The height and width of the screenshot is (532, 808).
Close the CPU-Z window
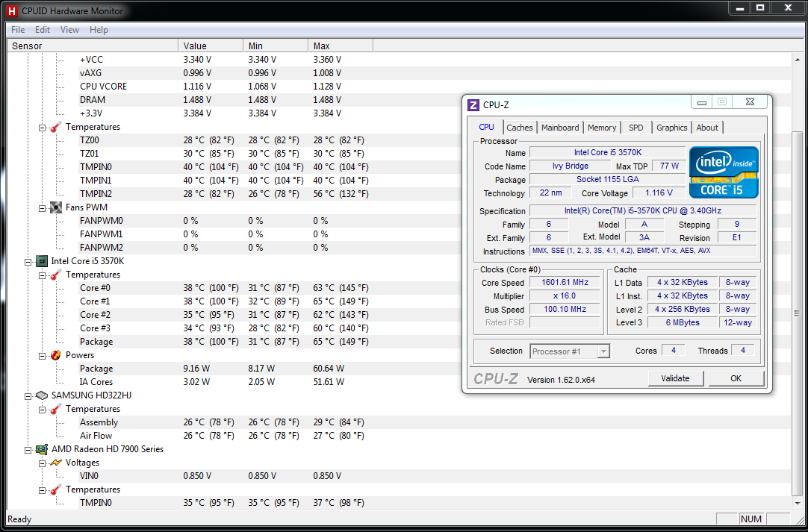pyautogui.click(x=750, y=102)
